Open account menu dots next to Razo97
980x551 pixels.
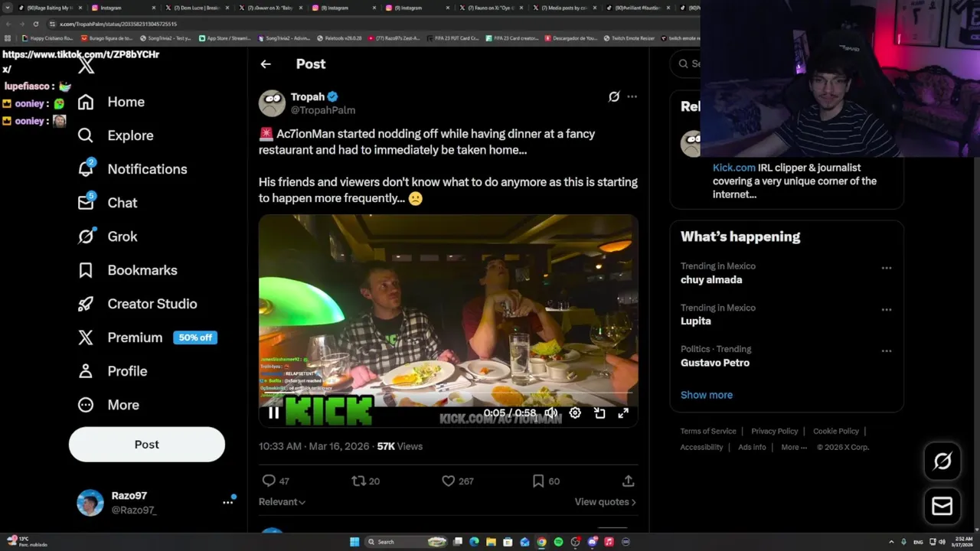pos(227,503)
